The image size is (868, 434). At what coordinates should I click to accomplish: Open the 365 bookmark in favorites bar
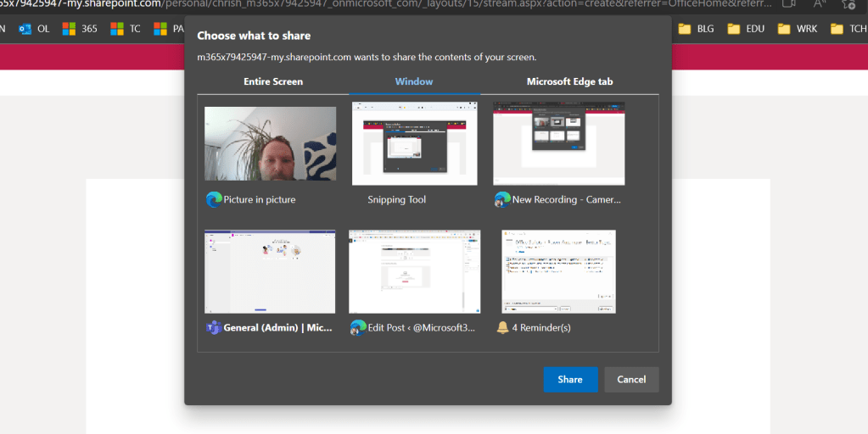(x=80, y=29)
